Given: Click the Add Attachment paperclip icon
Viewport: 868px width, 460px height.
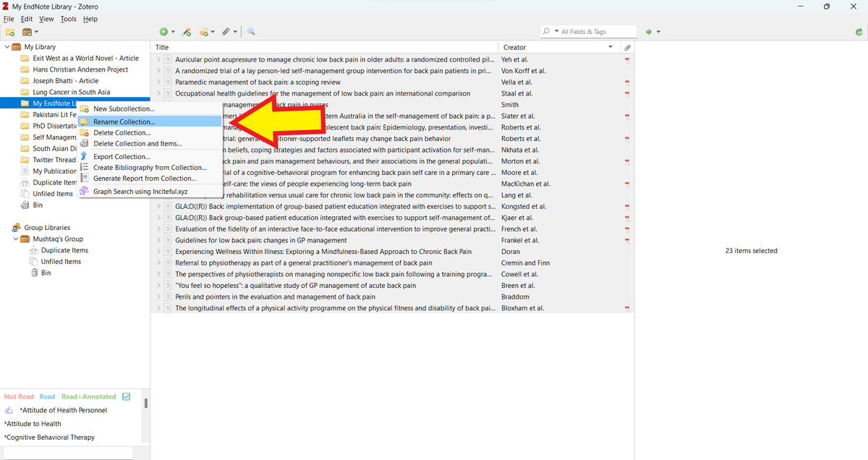Looking at the screenshot, I should [x=226, y=32].
